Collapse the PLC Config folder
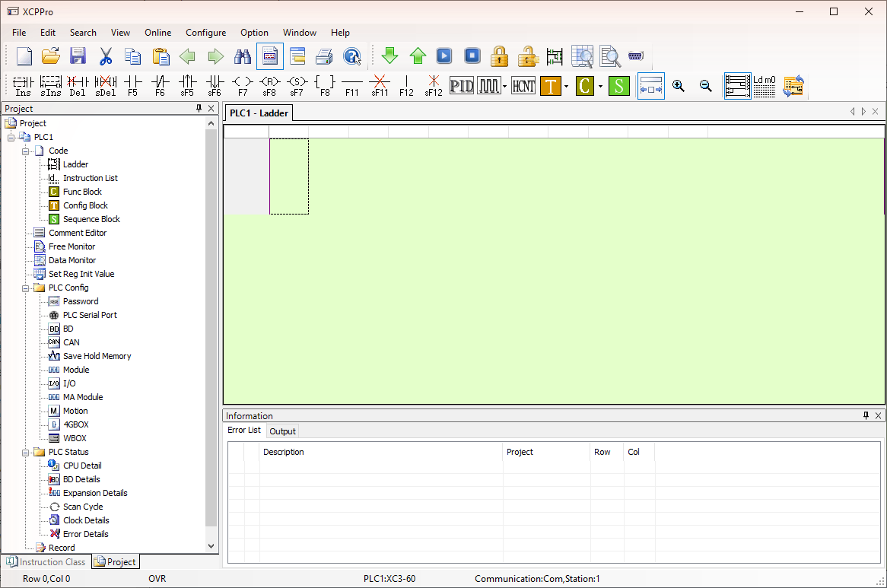 [25, 288]
